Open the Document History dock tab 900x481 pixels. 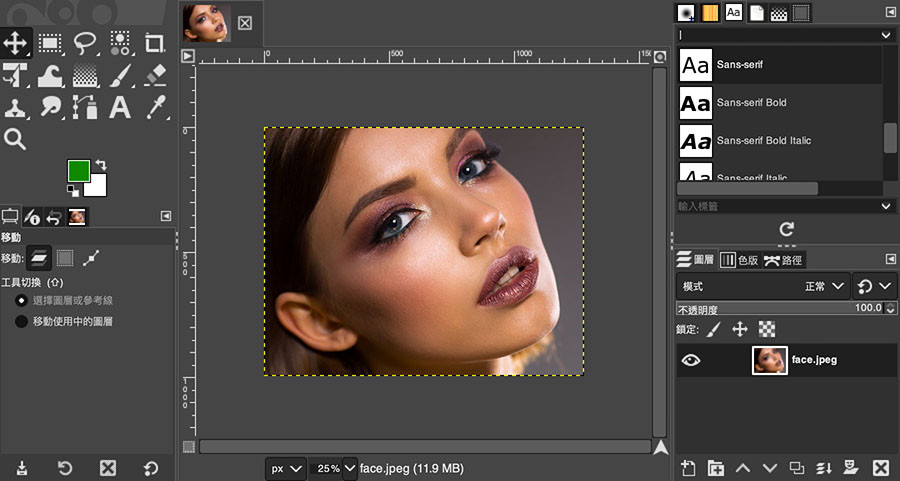pos(757,13)
